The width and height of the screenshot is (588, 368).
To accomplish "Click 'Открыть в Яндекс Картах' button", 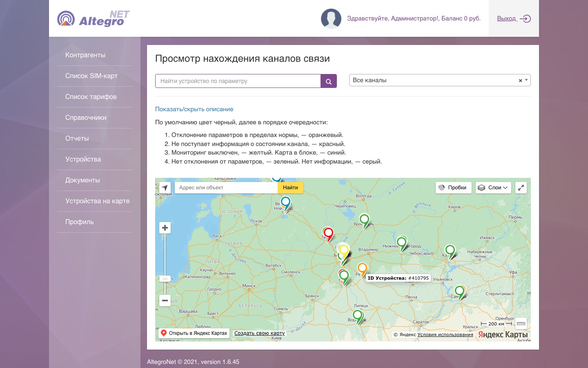I will click(194, 333).
